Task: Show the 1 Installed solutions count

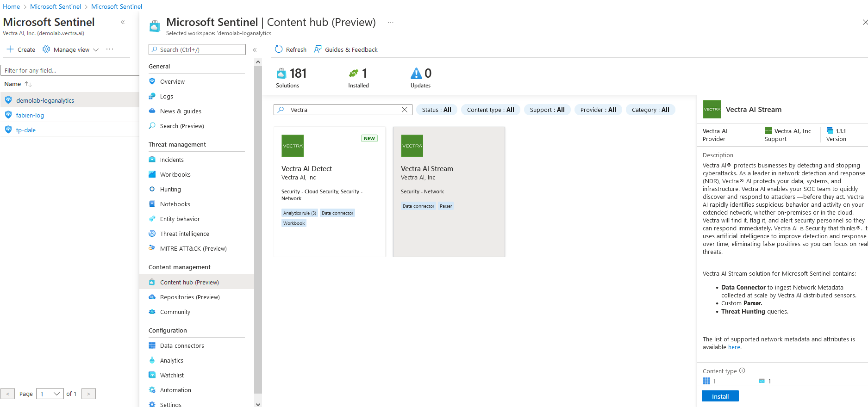Action: coord(359,78)
